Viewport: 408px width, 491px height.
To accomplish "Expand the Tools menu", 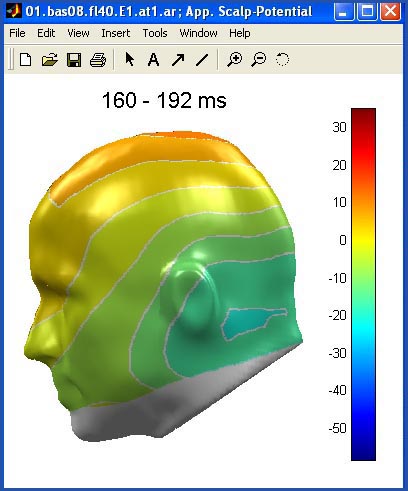I will 155,33.
